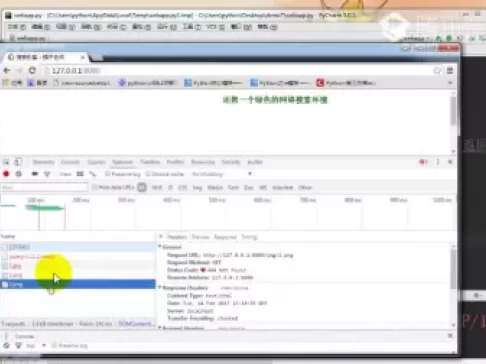Screen dimensions: 486x364
Task: Select the view source link beside Response Headers
Action: (x=234, y=288)
